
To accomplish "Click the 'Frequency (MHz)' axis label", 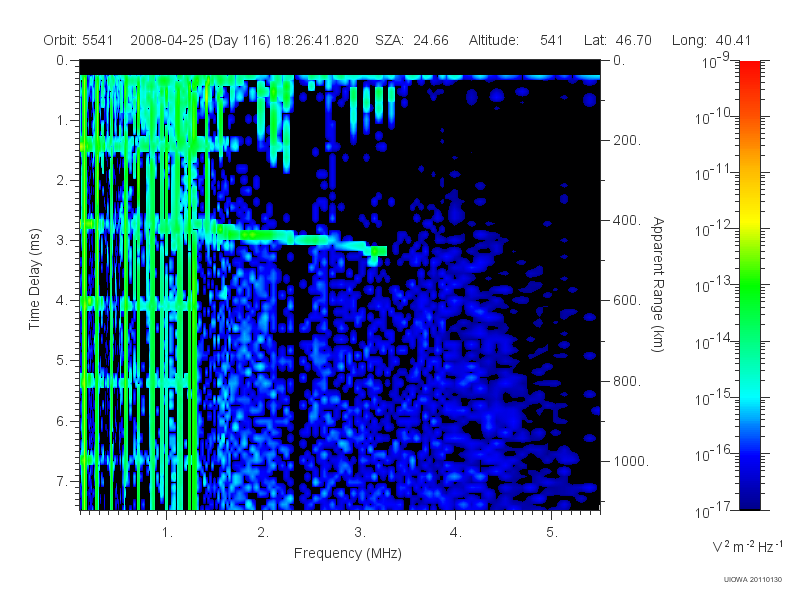I will (x=347, y=553).
